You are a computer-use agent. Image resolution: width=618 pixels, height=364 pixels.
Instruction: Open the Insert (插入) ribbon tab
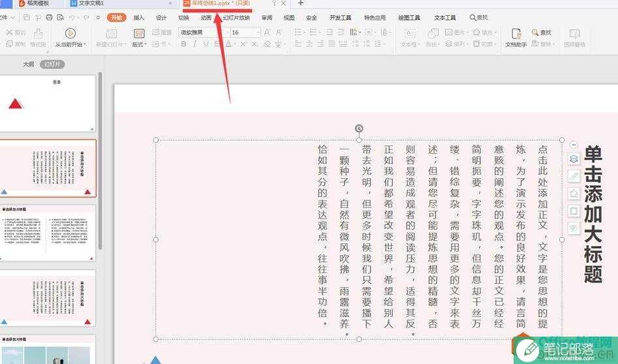click(x=139, y=18)
